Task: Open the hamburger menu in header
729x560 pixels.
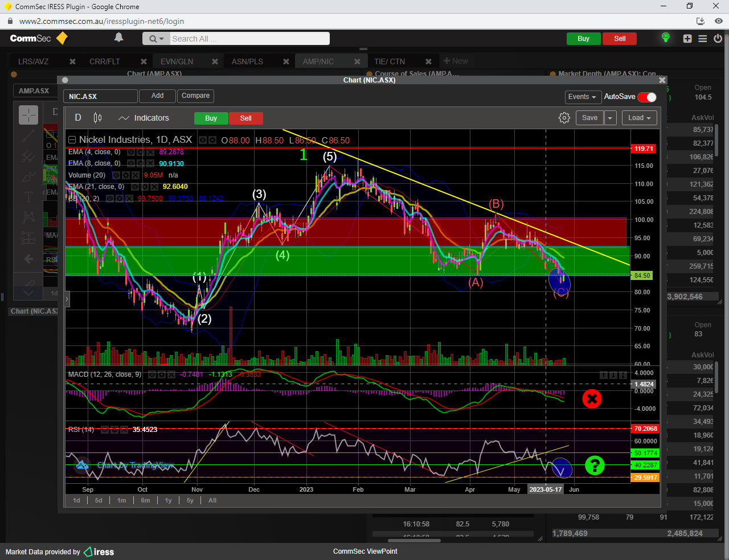Action: [x=703, y=39]
